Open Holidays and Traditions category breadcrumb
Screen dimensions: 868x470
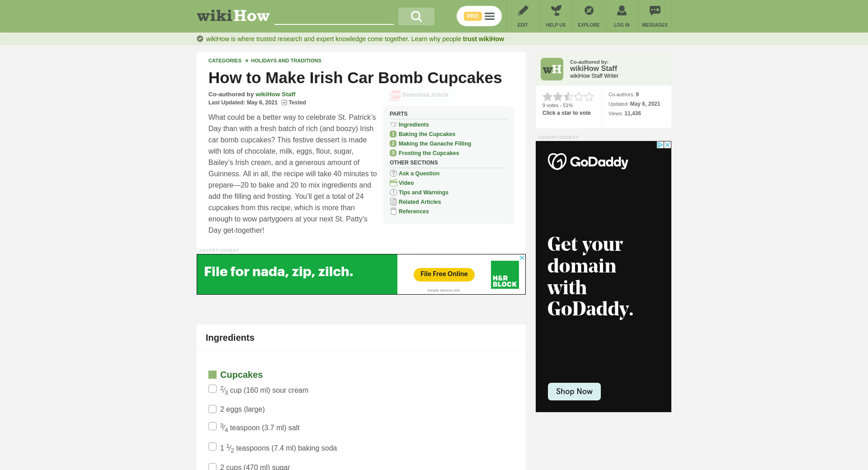(286, 61)
